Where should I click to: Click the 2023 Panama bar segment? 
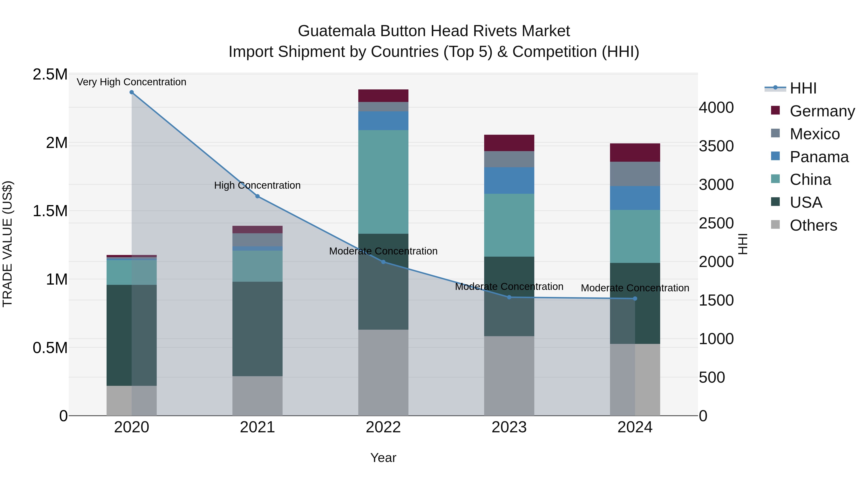[509, 180]
